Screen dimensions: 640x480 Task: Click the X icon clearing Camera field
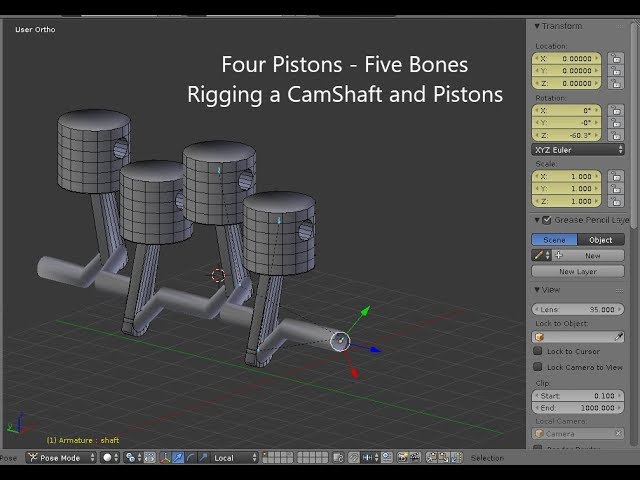[618, 433]
